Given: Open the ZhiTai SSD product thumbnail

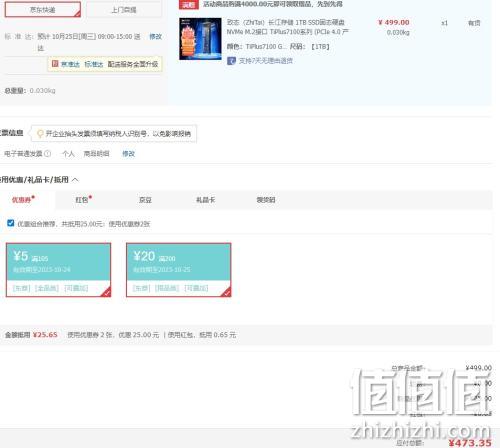Looking at the screenshot, I should [200, 39].
